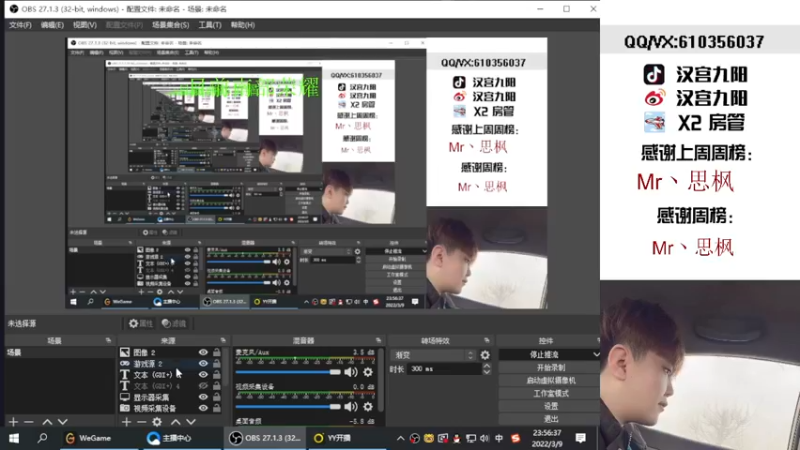Screen dimensions: 800x450
Task: Adjust the 麦克风/Aux volume slider
Action: pyautogui.click(x=288, y=372)
